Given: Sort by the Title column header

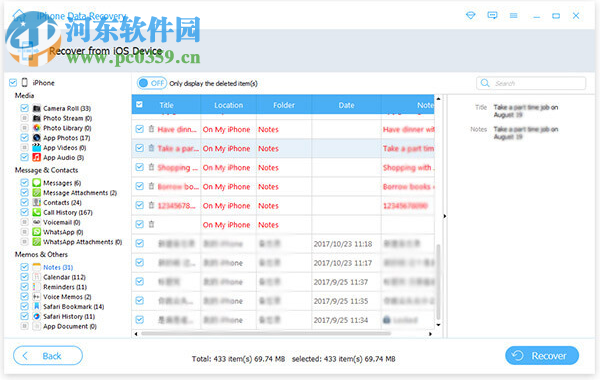Looking at the screenshot, I should click(x=168, y=106).
